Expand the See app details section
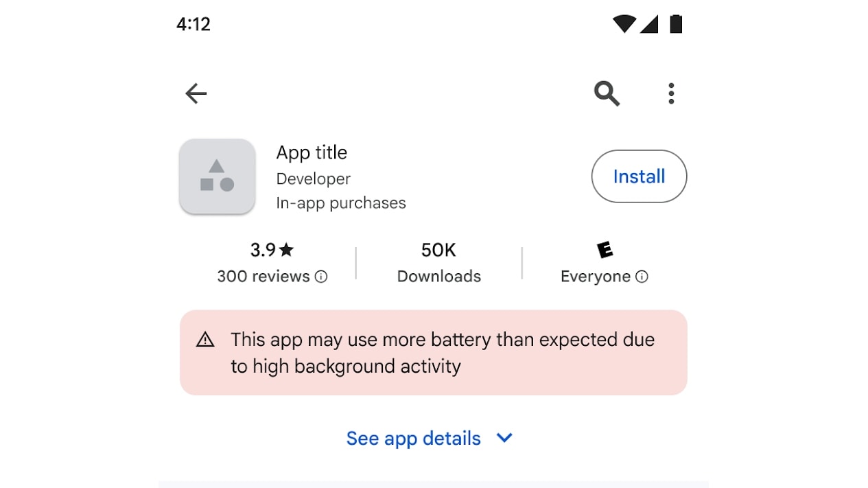Viewport: 868px width, 488px height. point(413,438)
